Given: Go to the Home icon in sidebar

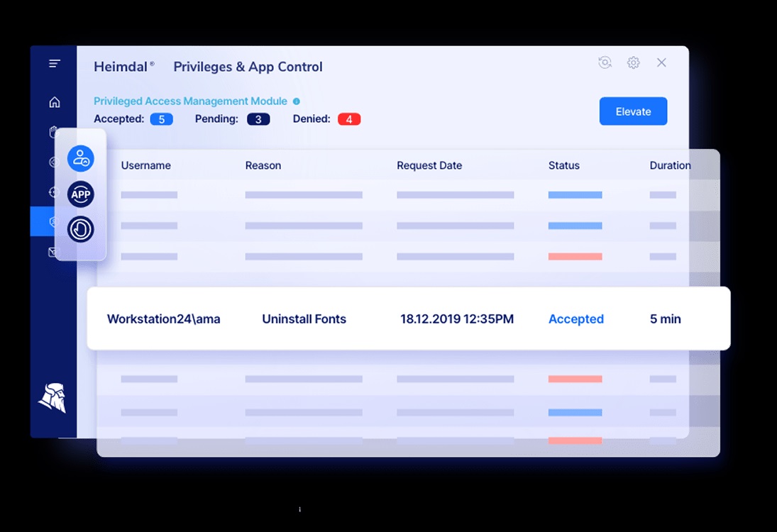Looking at the screenshot, I should (55, 102).
